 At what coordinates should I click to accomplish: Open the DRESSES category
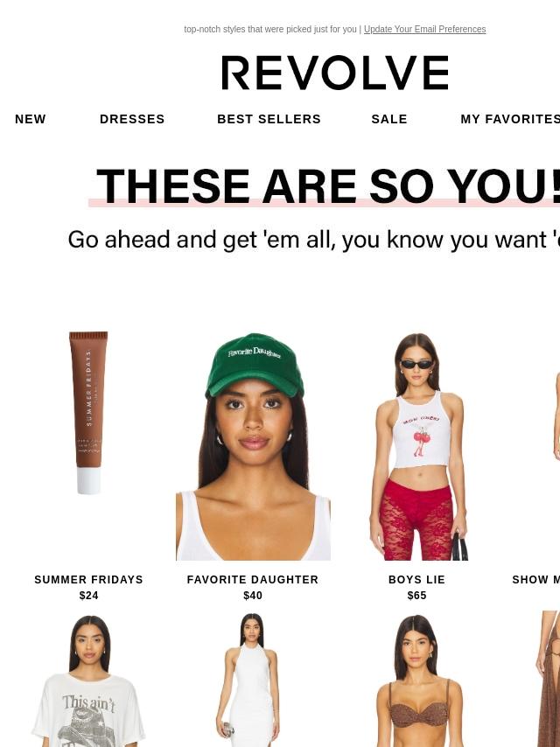pyautogui.click(x=132, y=119)
